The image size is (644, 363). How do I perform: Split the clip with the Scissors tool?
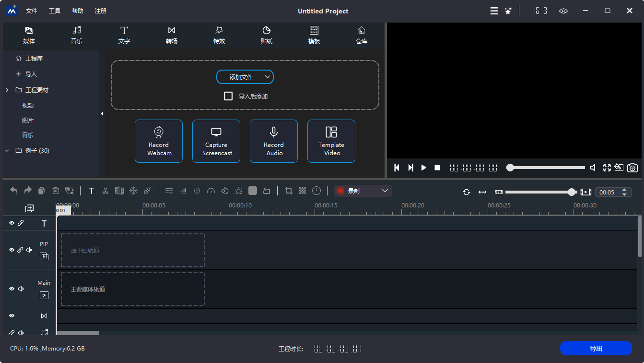tap(105, 191)
